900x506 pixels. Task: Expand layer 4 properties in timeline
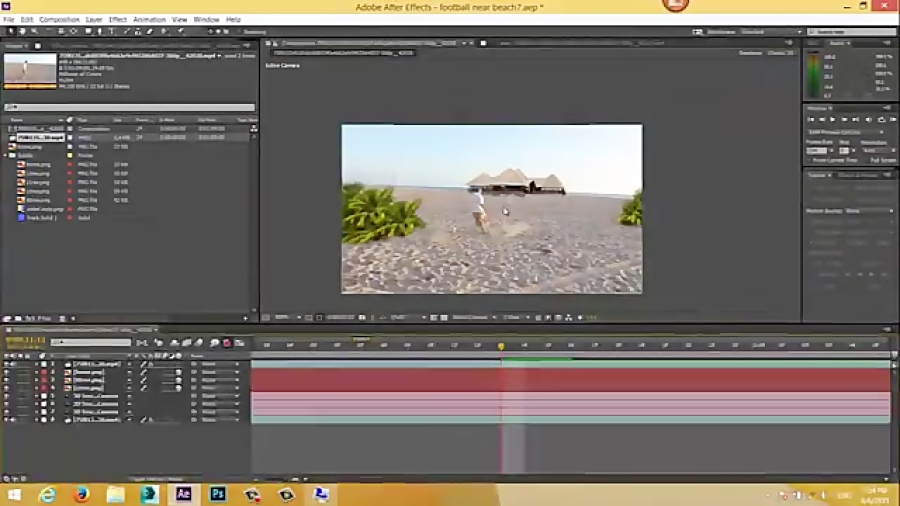pos(37,388)
